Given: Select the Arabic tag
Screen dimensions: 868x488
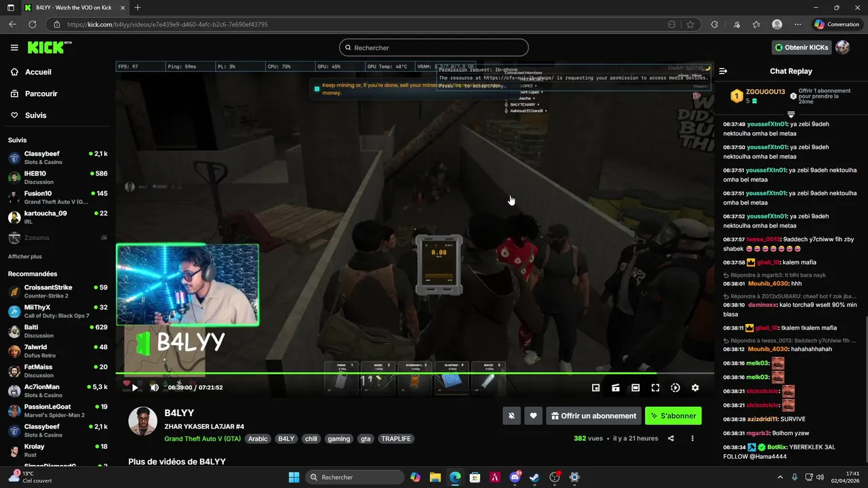Looking at the screenshot, I should 258,439.
